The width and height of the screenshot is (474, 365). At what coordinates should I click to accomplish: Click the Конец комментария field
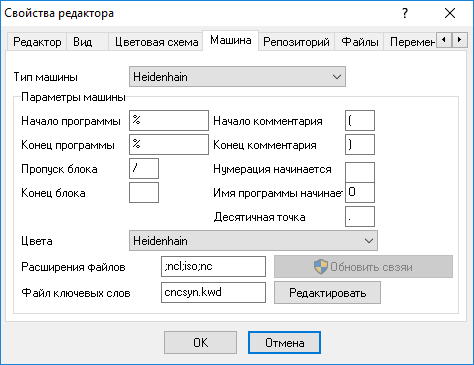tap(360, 144)
